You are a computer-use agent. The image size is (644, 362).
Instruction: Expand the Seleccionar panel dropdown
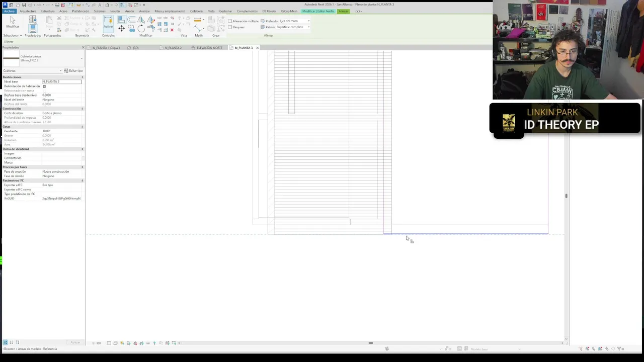(13, 35)
